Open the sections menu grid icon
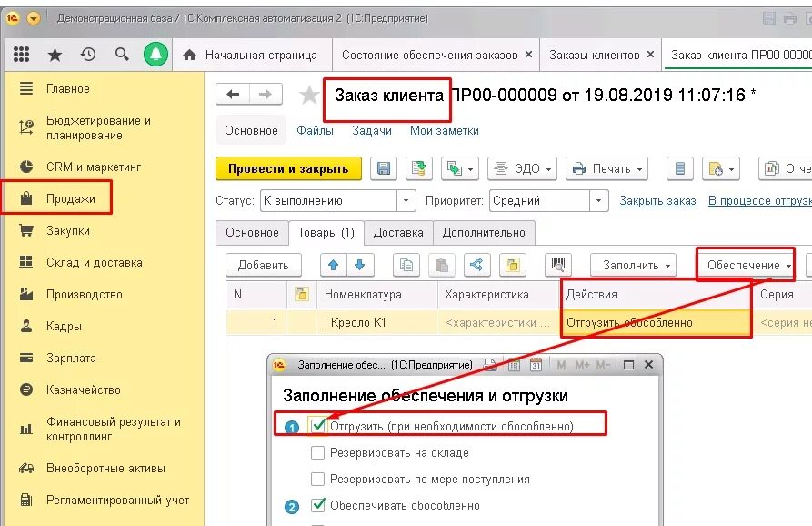This screenshot has height=526, width=812. point(21,54)
